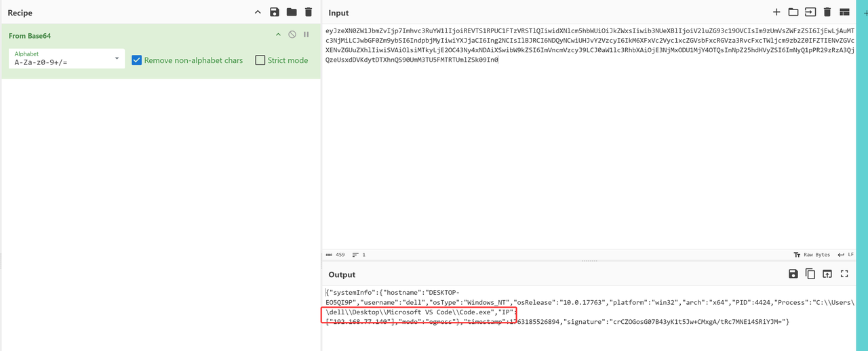
Task: Uncheck Remove non-alphabet chars
Action: (137, 60)
